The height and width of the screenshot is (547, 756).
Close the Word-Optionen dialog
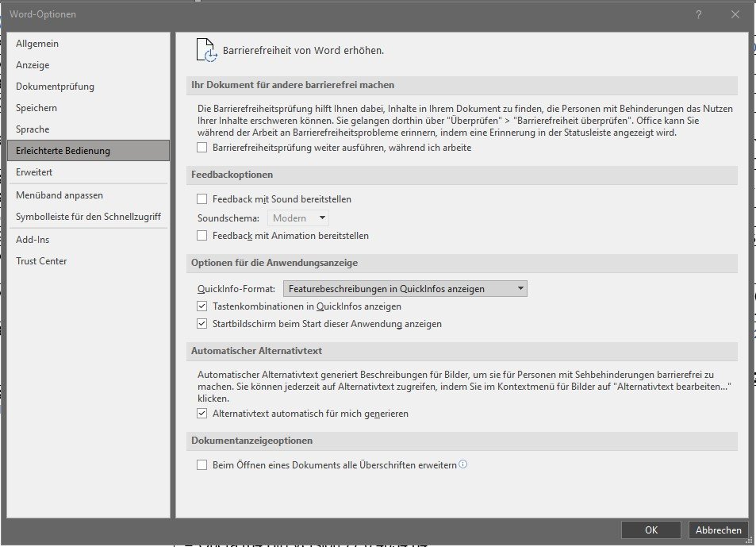pos(735,14)
